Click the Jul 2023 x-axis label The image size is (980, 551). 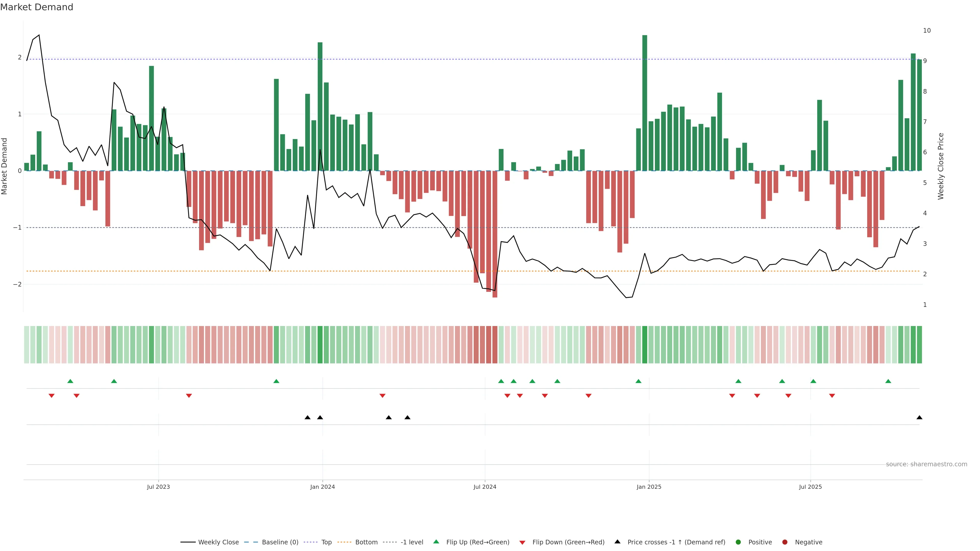tap(158, 487)
